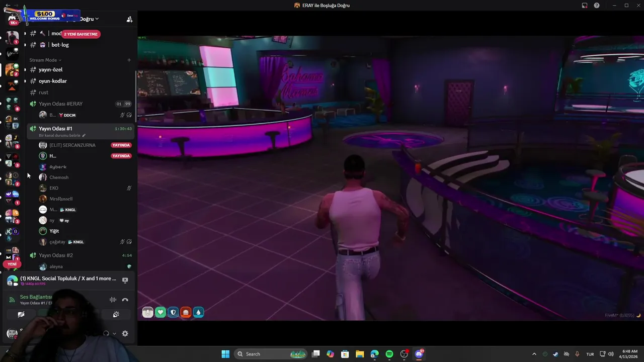Viewport: 644px width, 362px height.
Task: Expand the audio output device chevron
Action: pyautogui.click(x=114, y=333)
